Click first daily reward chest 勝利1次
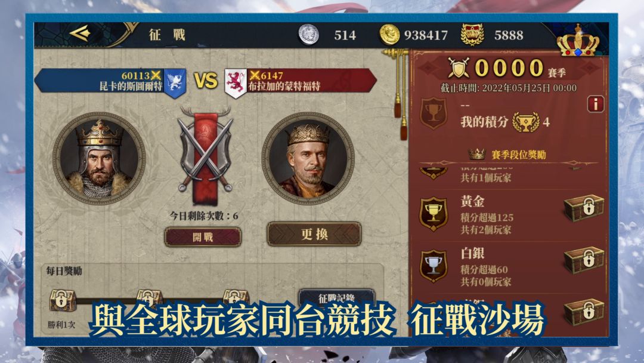This screenshot has height=363, width=644. point(62,300)
